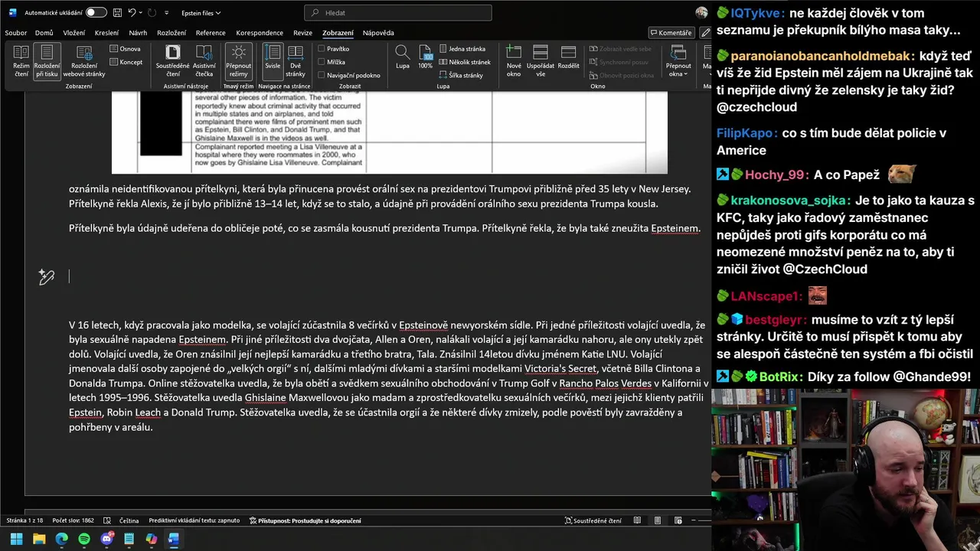Open File Explorer from taskbar
The width and height of the screenshot is (980, 551).
pyautogui.click(x=39, y=539)
